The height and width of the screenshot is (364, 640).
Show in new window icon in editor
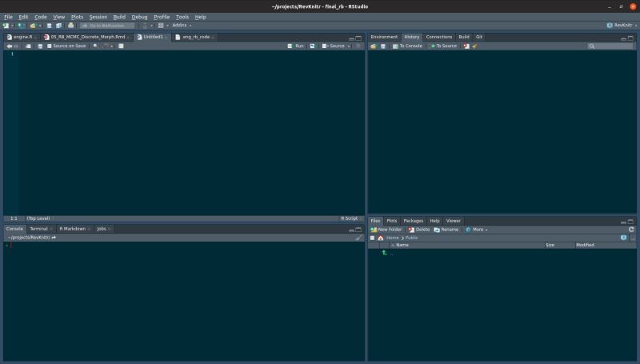coord(28,46)
